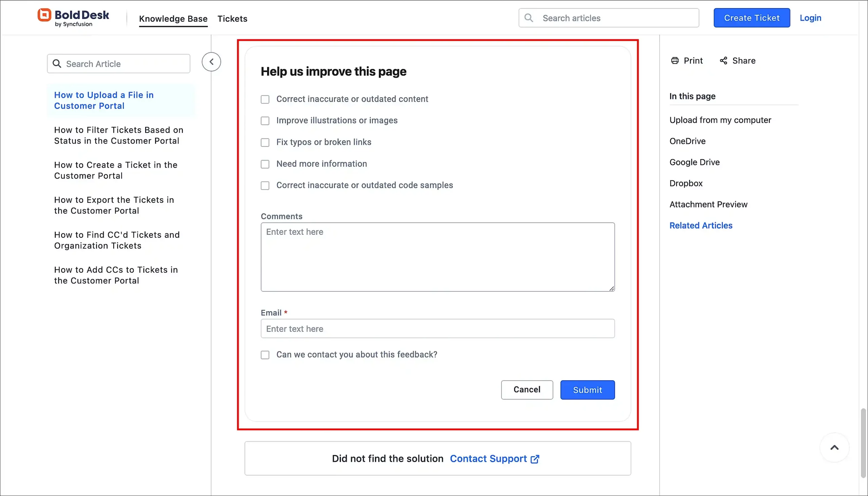Open the Knowledge Base tab
Screen dimensions: 868x496
[x=173, y=19]
